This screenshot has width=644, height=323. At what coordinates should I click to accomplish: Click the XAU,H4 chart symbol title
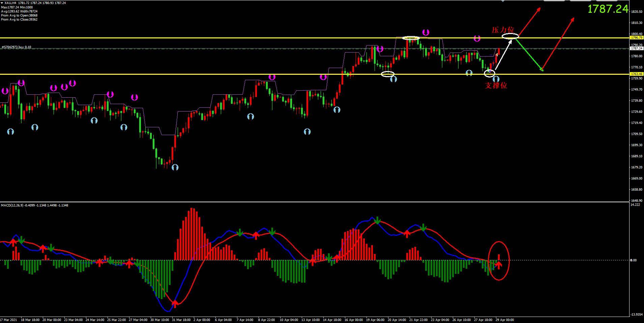pyautogui.click(x=10, y=3)
